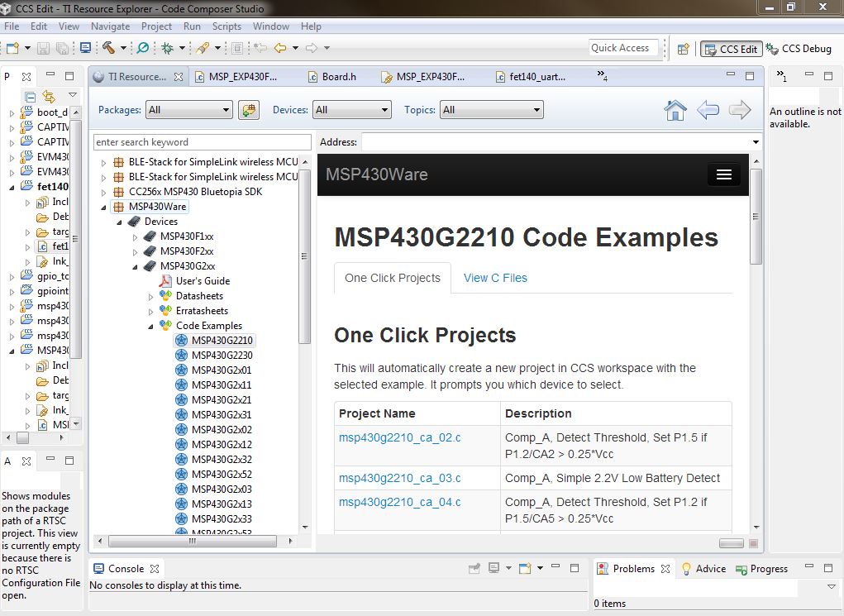
Task: Open the Window menu
Action: click(x=271, y=26)
